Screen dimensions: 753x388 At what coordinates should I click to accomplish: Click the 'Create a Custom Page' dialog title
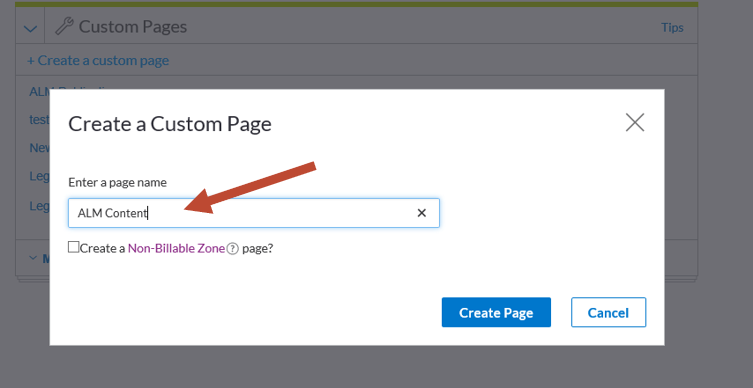coord(170,124)
